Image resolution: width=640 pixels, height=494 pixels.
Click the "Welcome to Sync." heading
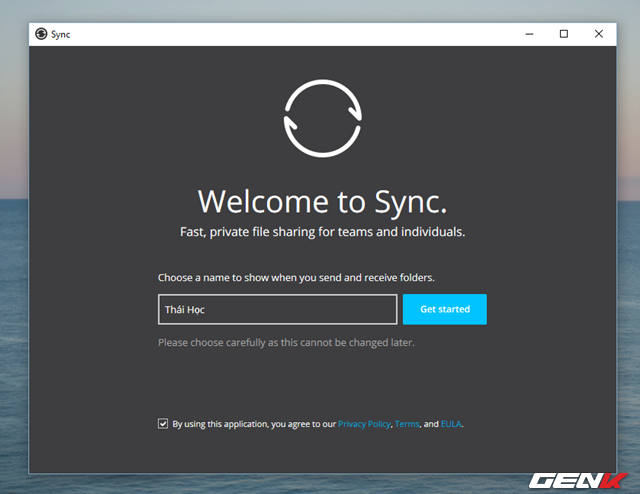pyautogui.click(x=322, y=200)
